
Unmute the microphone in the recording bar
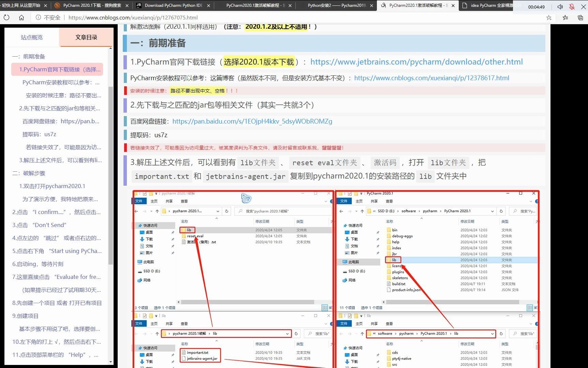(572, 6)
